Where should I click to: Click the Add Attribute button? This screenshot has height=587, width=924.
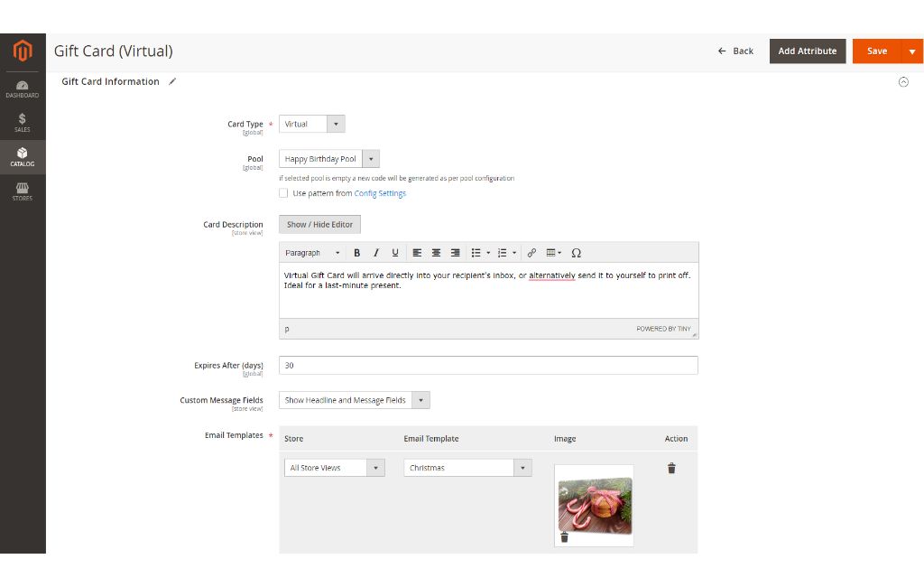[x=808, y=51]
